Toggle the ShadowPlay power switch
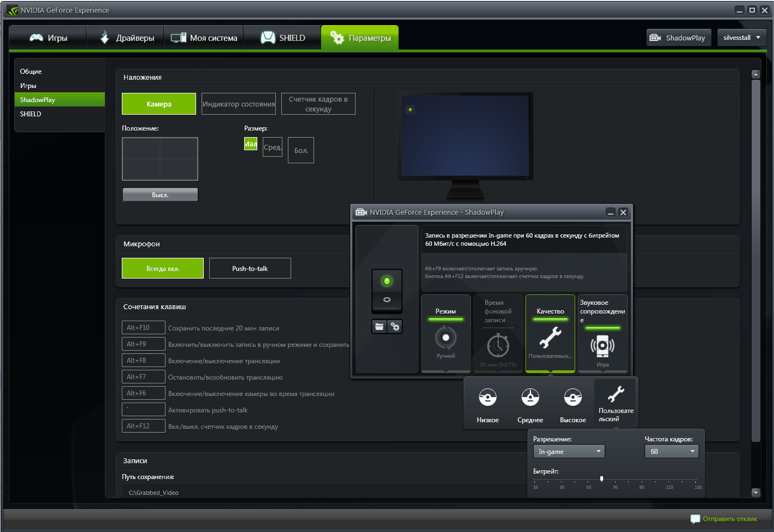This screenshot has height=532, width=774. pyautogui.click(x=387, y=290)
